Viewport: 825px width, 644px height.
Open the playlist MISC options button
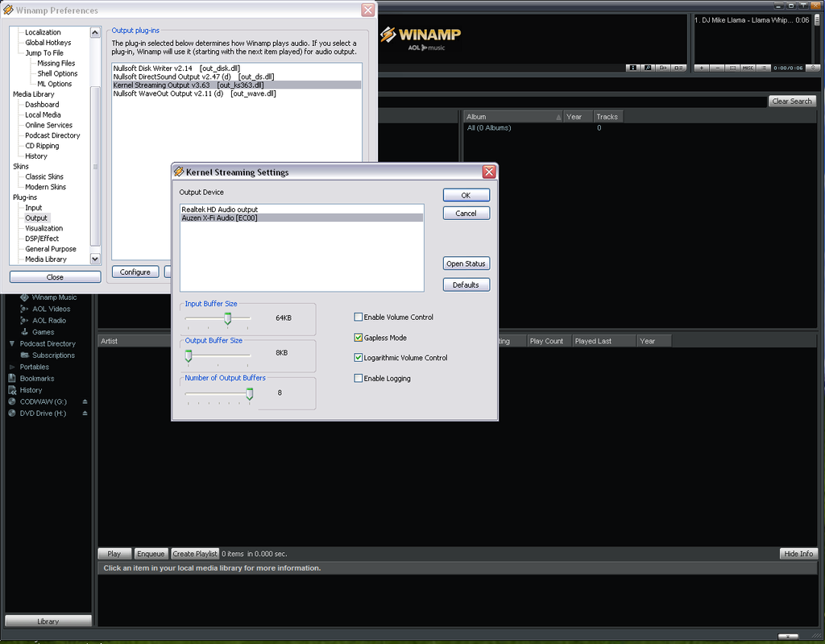[748, 68]
